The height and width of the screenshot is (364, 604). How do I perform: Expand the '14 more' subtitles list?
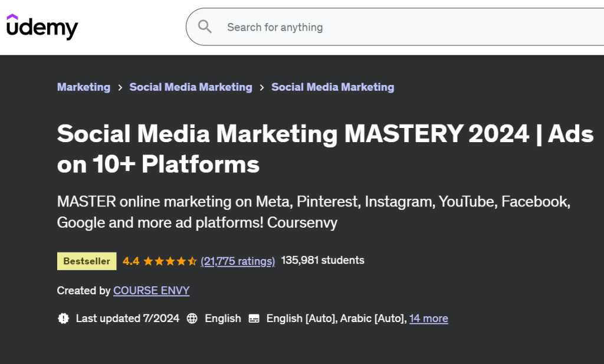[x=428, y=319]
